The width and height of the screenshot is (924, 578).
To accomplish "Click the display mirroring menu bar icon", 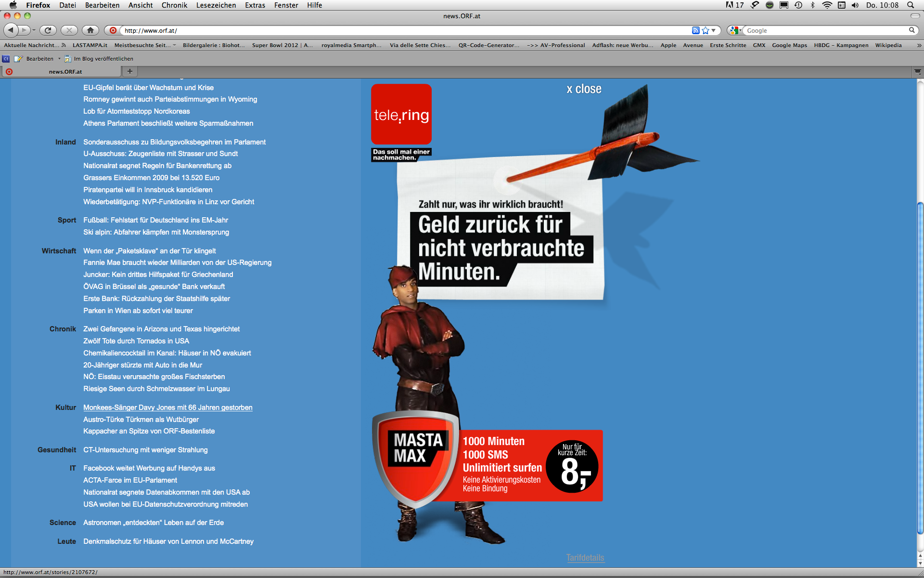I will [x=784, y=5].
